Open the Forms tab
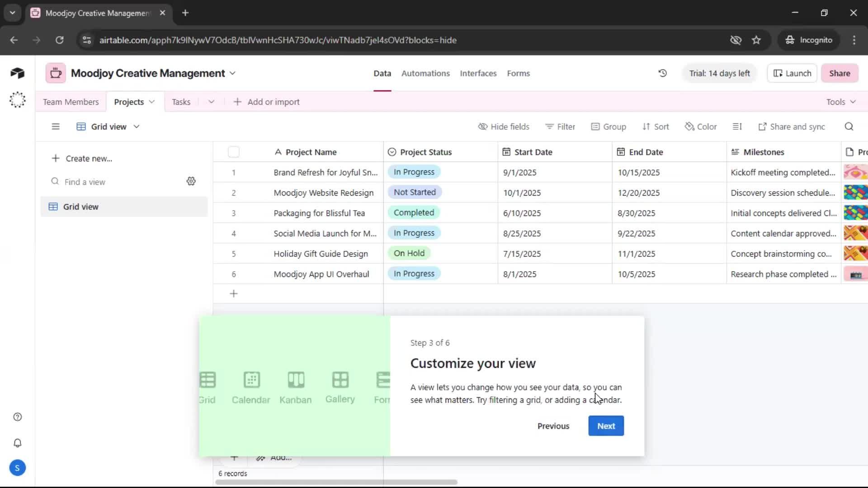 518,73
